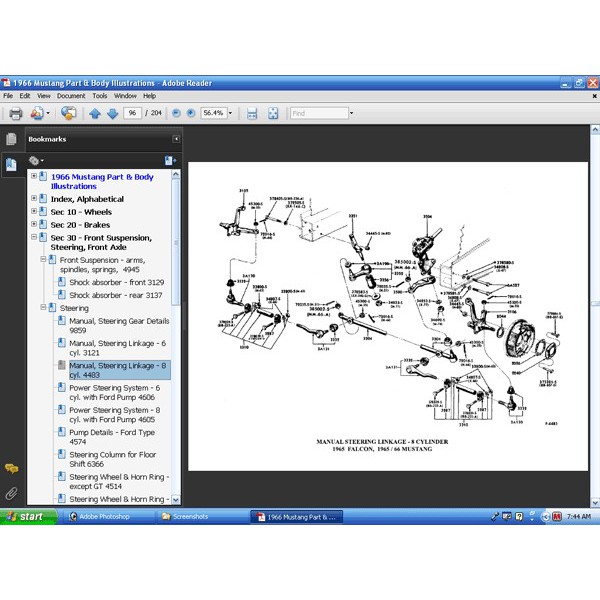Select the Sec 20 - Brakes bookmark
The width and height of the screenshot is (600, 600).
tap(80, 225)
